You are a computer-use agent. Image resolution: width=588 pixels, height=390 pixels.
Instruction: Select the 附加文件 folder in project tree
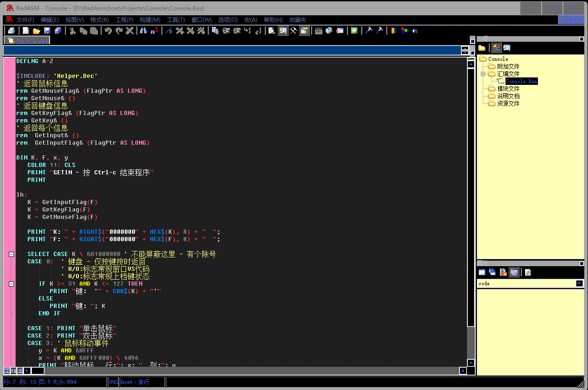(508, 66)
